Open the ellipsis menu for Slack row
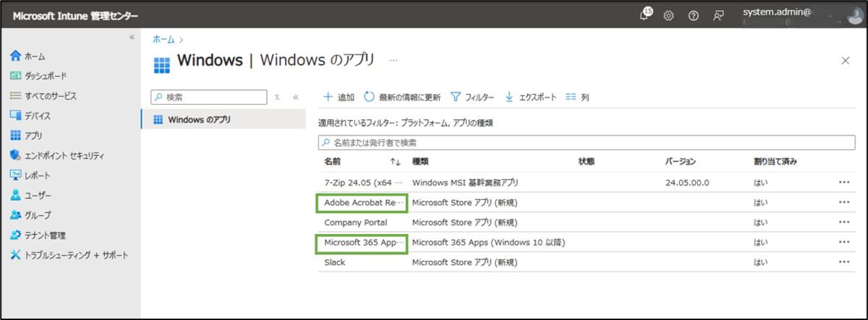Screen dimensions: 868x320 [844, 262]
